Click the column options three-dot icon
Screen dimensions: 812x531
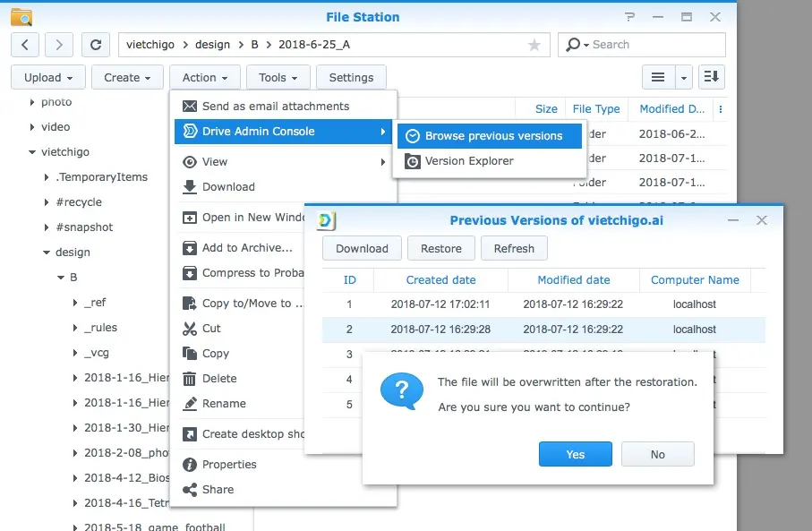click(x=721, y=109)
